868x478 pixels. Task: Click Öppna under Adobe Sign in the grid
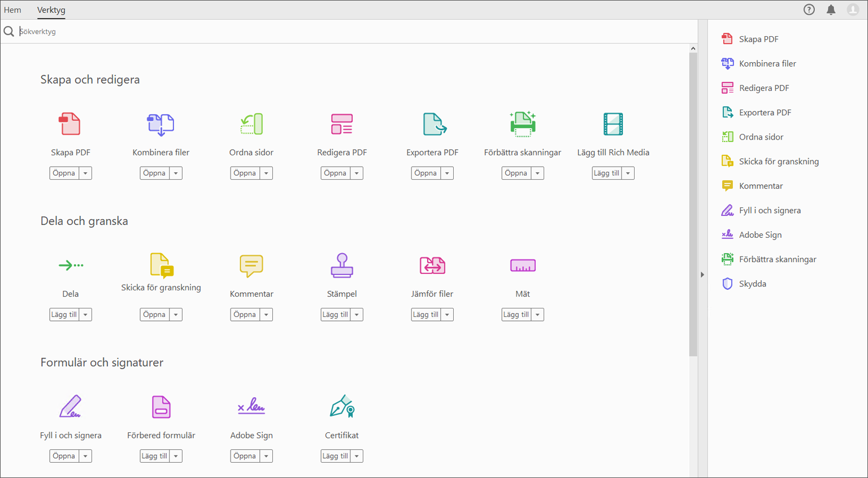click(245, 456)
